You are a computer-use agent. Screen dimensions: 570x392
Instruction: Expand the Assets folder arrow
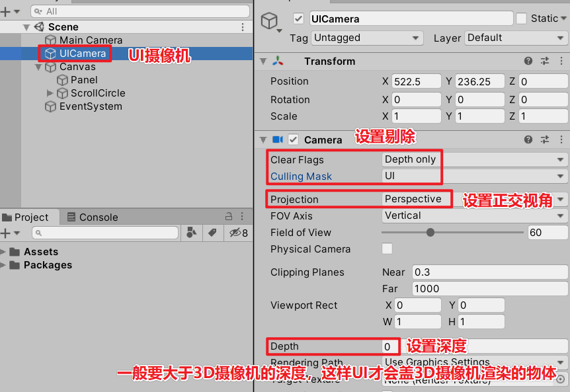coord(3,252)
